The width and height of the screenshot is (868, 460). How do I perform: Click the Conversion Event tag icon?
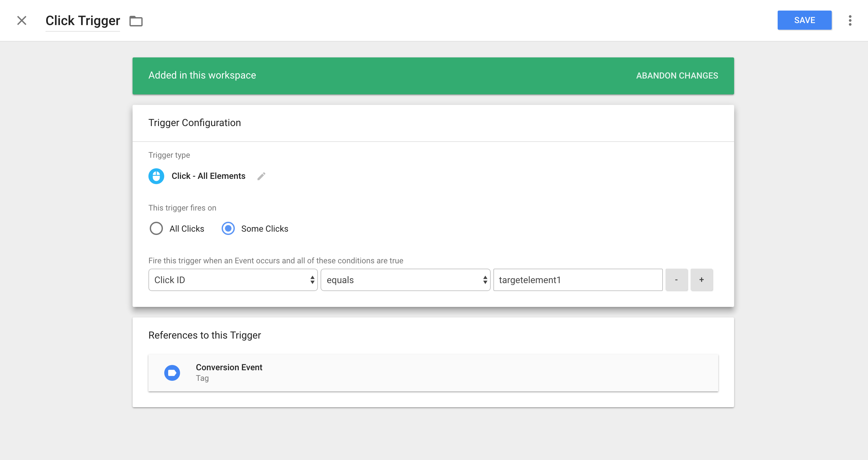pos(172,373)
